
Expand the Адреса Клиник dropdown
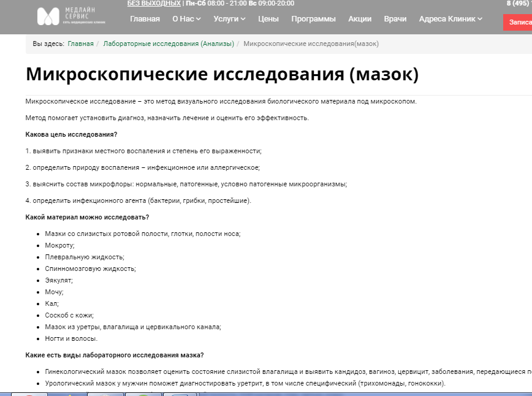click(x=449, y=18)
